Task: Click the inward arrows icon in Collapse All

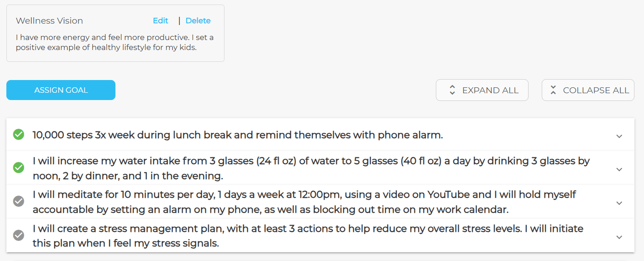Action: (553, 90)
